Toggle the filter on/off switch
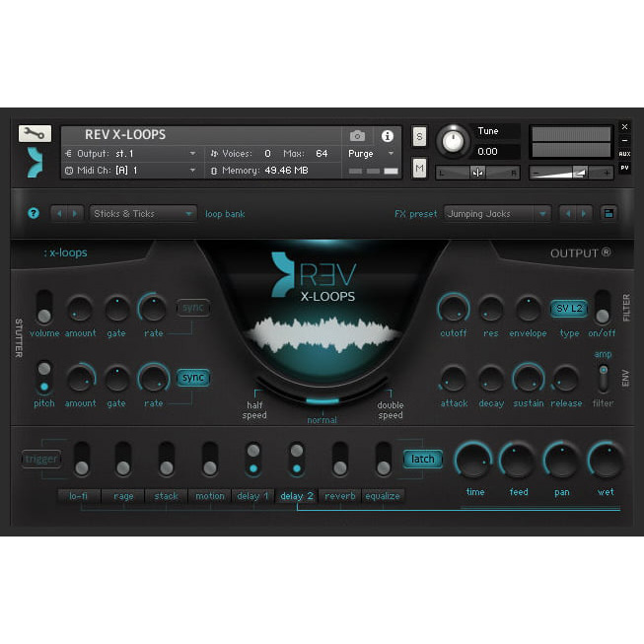Viewport: 644px width, 644px height. pyautogui.click(x=603, y=307)
